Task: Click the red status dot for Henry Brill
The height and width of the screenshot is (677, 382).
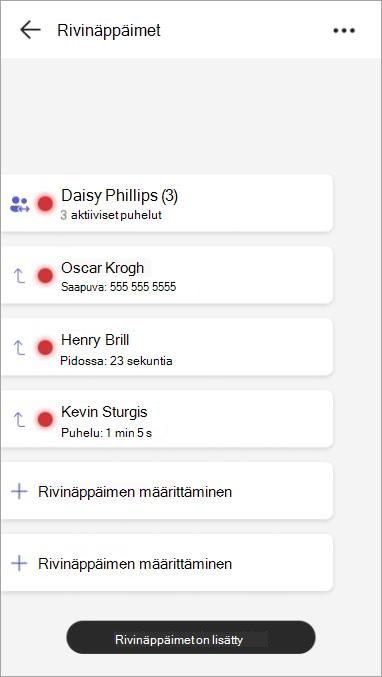Action: click(45, 347)
